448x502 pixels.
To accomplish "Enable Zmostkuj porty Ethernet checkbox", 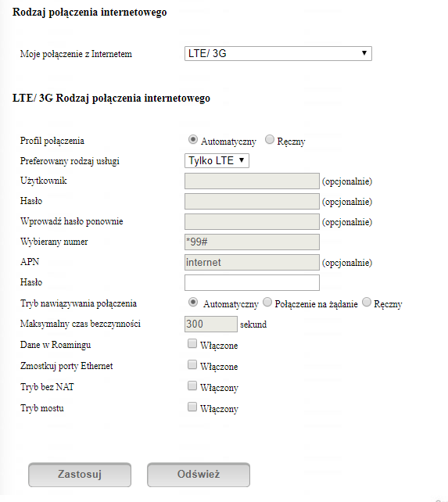I will [192, 364].
